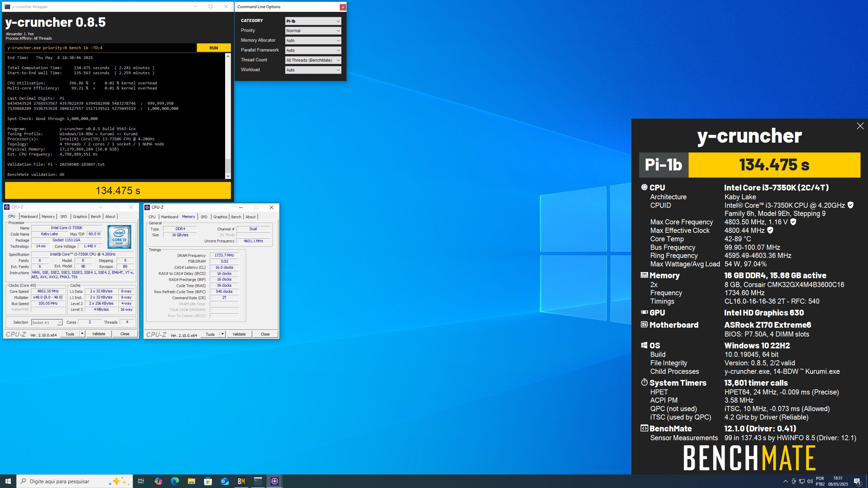
Task: Click the scroll-up arrow of the output console
Action: [228, 56]
